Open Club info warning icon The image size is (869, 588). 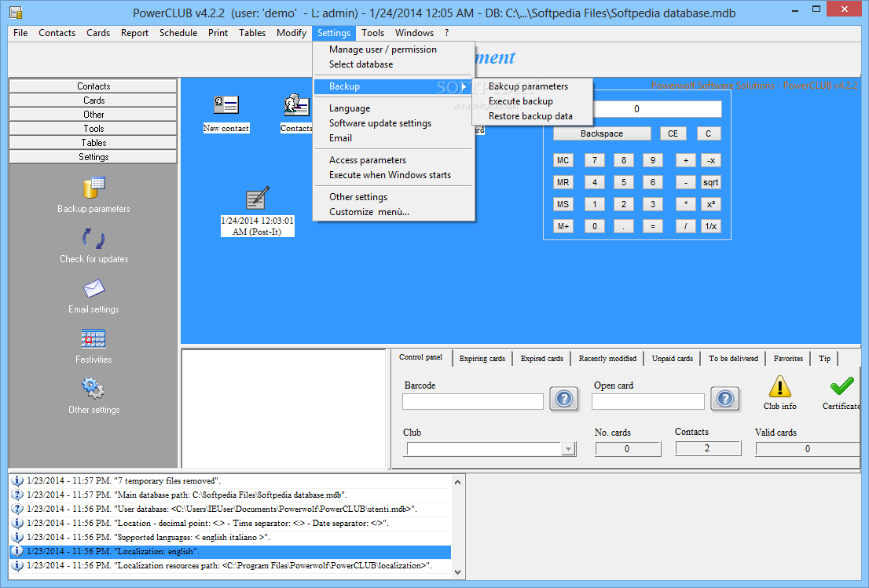pyautogui.click(x=779, y=386)
